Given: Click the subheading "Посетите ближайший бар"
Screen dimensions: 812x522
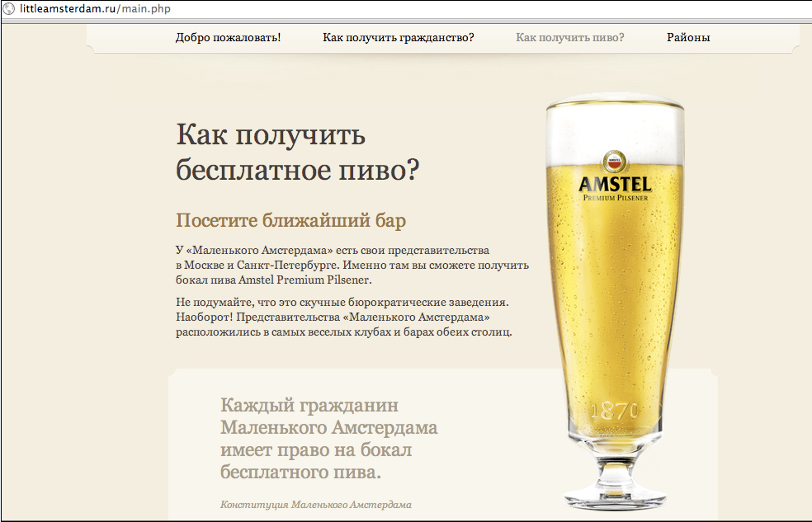Looking at the screenshot, I should click(290, 220).
